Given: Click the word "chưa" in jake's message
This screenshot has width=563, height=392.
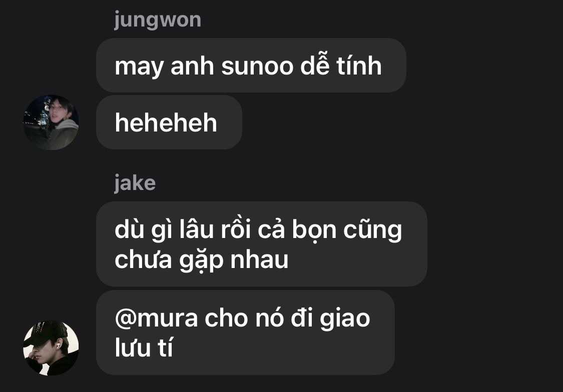Looking at the screenshot, I should (144, 259).
